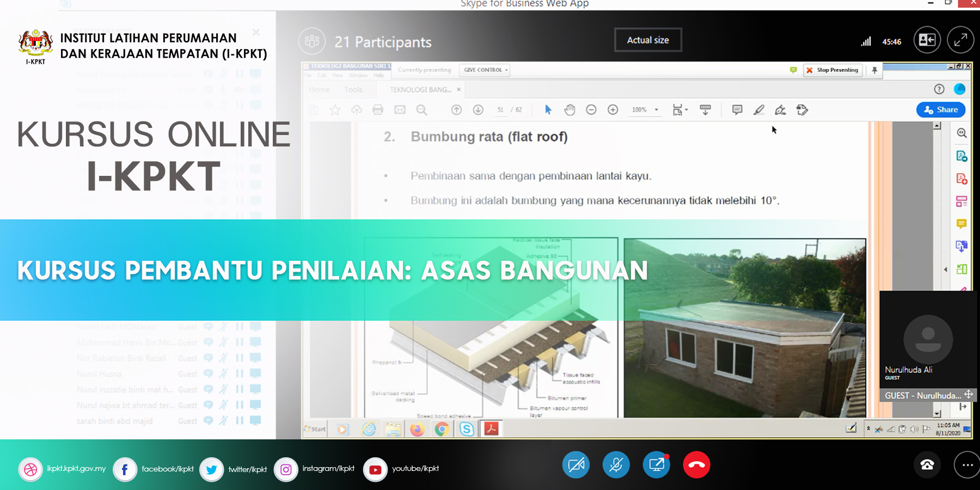The image size is (980, 490).
Task: Select Nurulhuda Ali video tile
Action: (x=928, y=340)
